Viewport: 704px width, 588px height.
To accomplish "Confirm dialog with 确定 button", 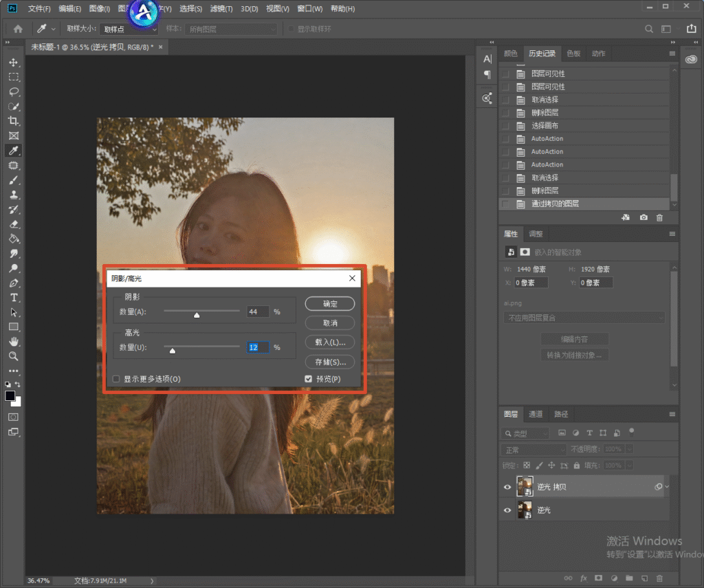I will (x=330, y=304).
